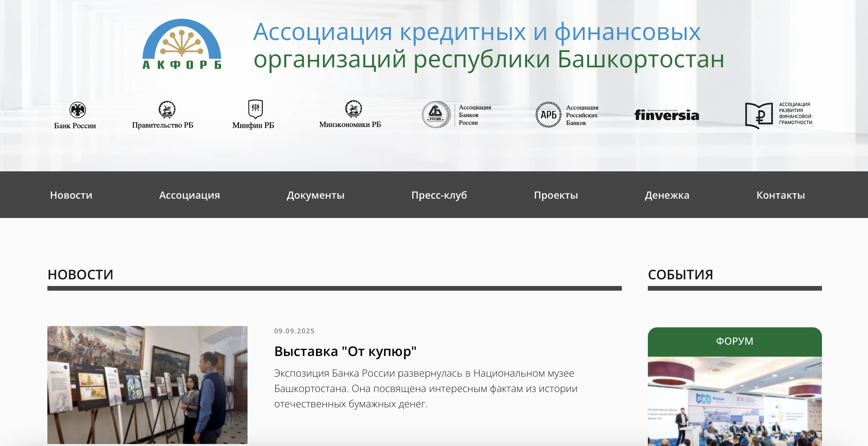Click the Ассоциация Банков России round seal

pyautogui.click(x=436, y=114)
